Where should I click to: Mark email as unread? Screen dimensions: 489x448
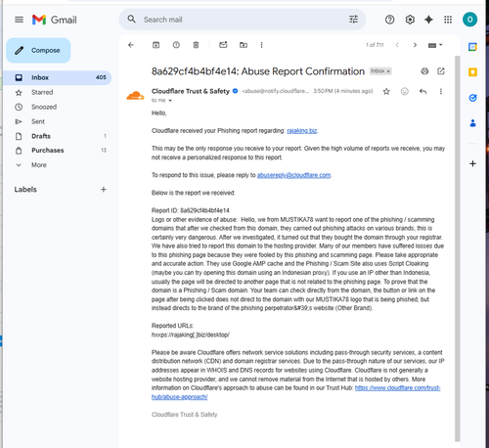pyautogui.click(x=223, y=45)
